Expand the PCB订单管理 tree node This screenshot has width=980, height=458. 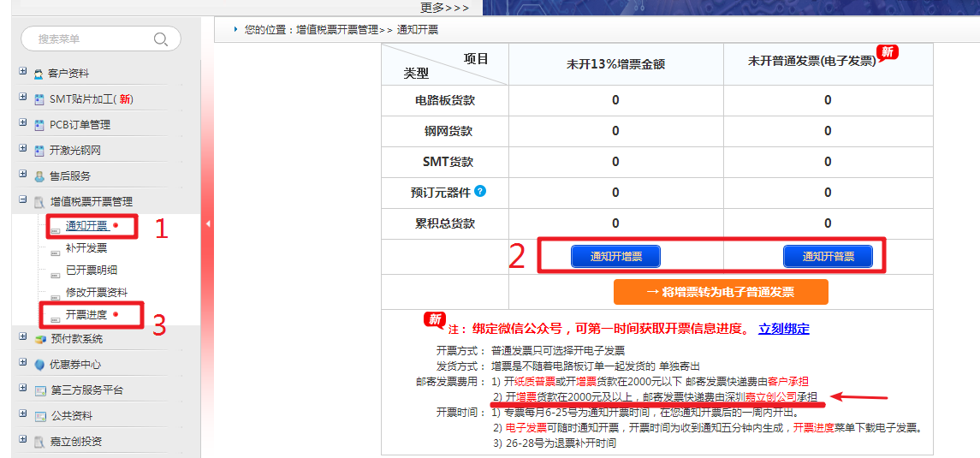(x=23, y=124)
